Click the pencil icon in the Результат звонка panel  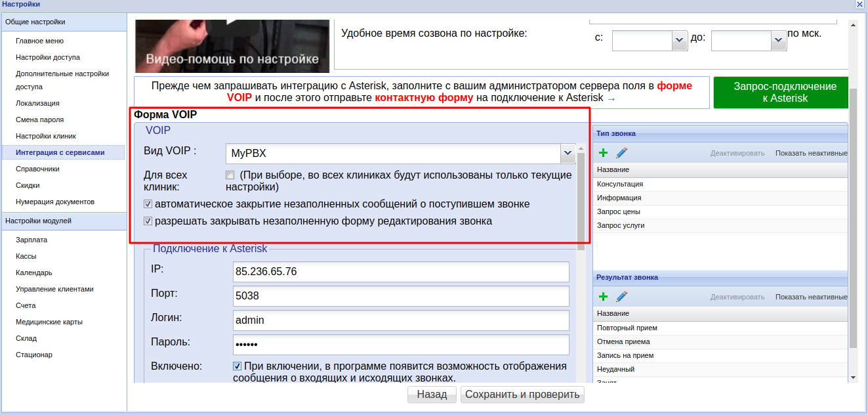(x=622, y=297)
